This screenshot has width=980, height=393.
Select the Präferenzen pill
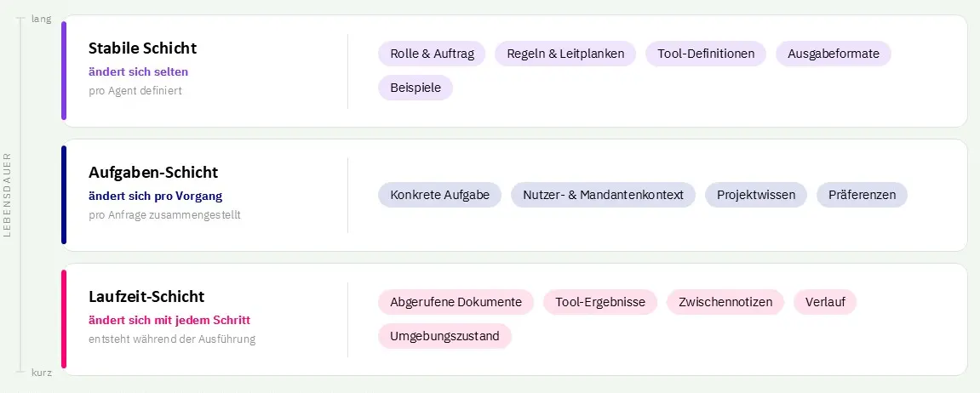(862, 195)
